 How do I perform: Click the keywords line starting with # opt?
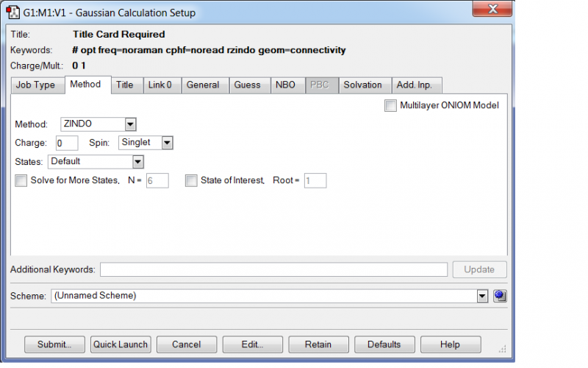click(x=209, y=50)
